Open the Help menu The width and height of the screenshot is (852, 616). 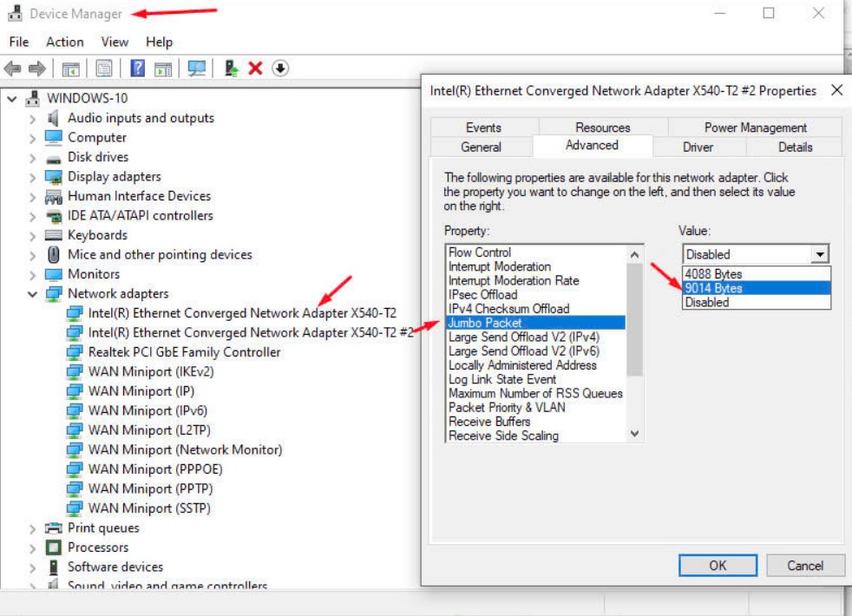[x=159, y=42]
